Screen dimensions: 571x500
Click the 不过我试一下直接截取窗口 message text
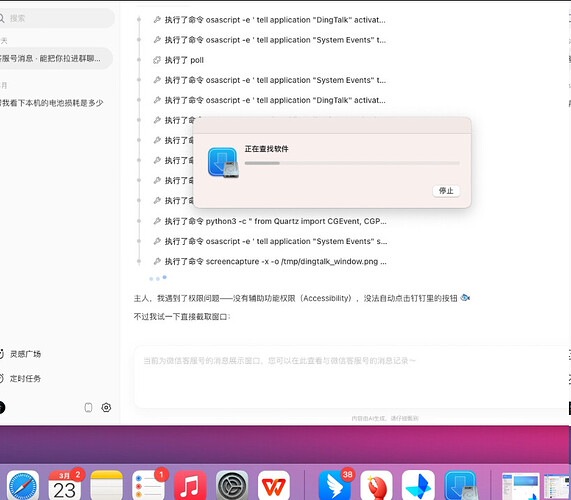click(182, 316)
